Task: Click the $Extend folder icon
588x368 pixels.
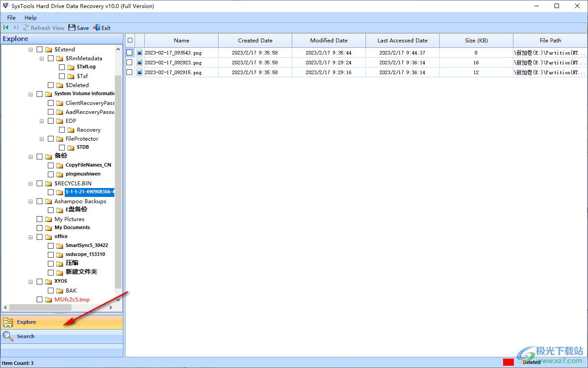Action: pyautogui.click(x=49, y=50)
